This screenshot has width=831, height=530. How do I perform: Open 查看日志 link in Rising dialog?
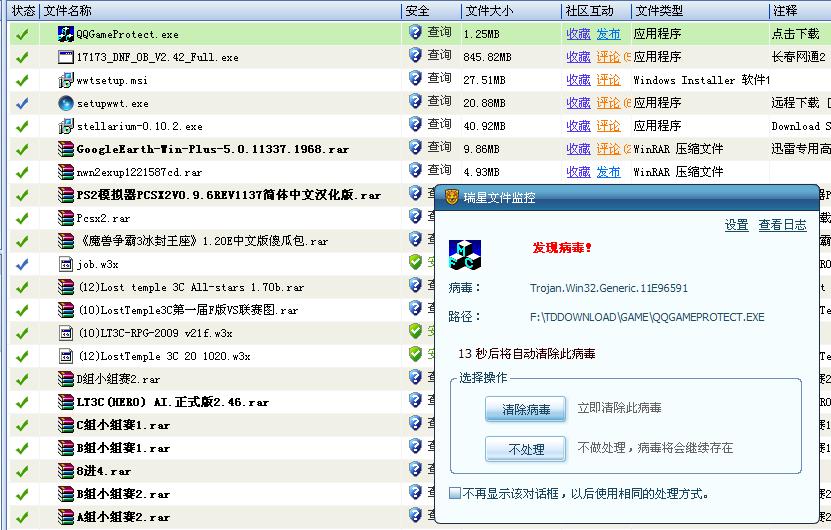click(x=782, y=225)
